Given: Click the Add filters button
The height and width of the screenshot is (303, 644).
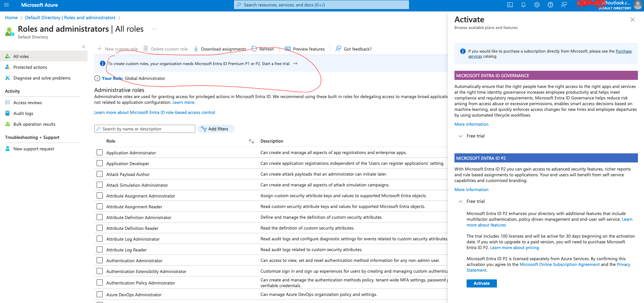Looking at the screenshot, I should tap(215, 129).
